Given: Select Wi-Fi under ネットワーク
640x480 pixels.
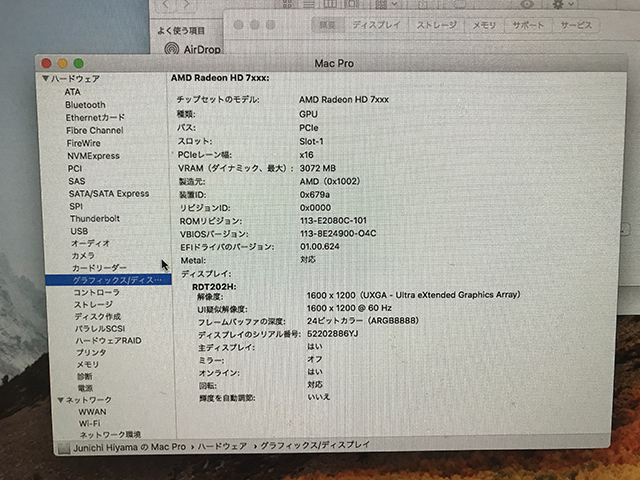Looking at the screenshot, I should click(x=89, y=423).
